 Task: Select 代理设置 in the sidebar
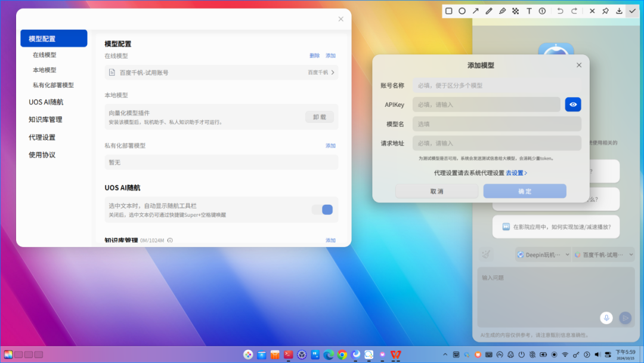(42, 137)
